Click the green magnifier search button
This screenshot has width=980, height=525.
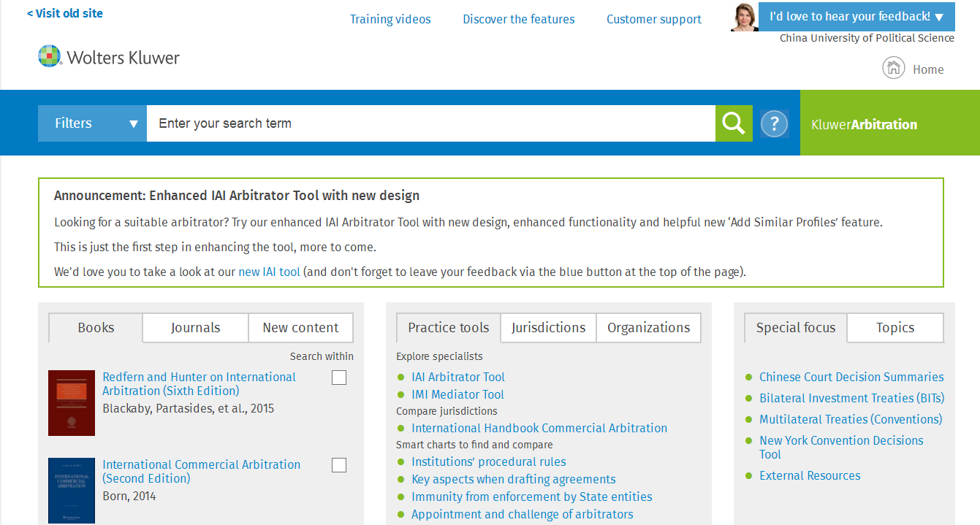(734, 123)
